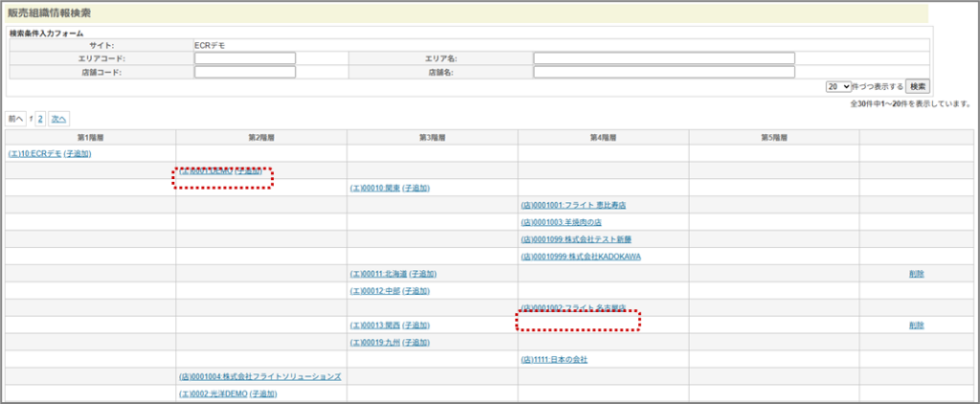
Task: Click 削除 in the 北海道 row
Action: 917,274
